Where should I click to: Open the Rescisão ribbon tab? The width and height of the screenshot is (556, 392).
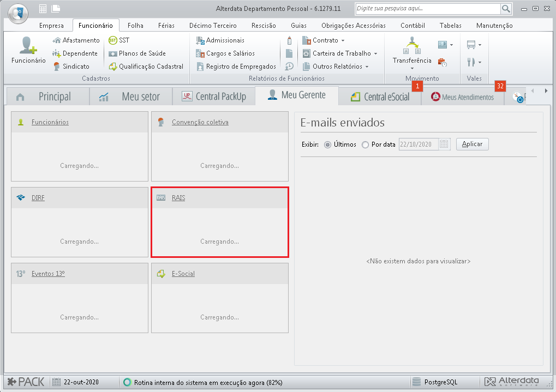click(264, 26)
